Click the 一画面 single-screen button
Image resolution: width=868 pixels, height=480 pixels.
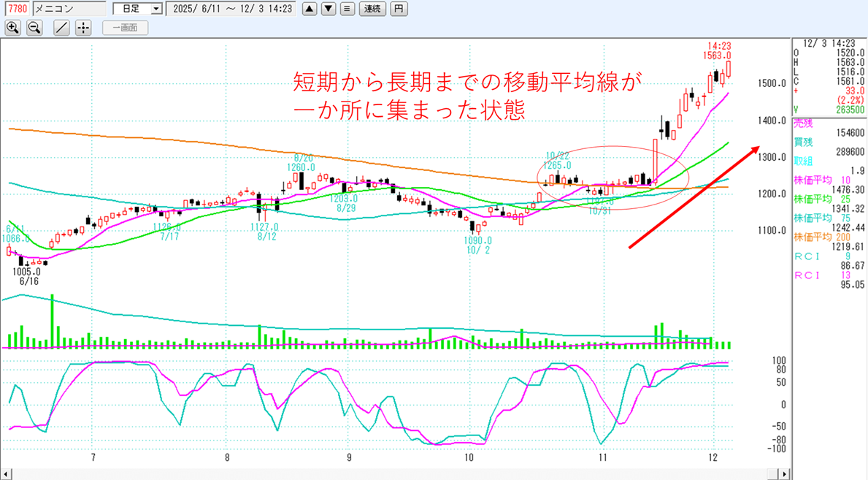[125, 28]
